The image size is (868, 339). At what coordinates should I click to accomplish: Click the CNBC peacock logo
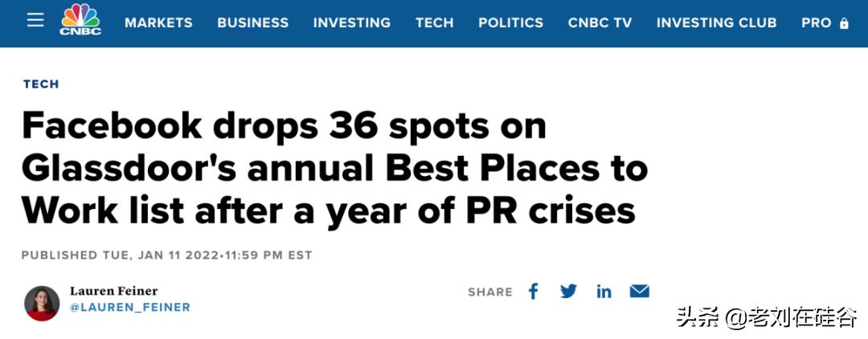80,21
